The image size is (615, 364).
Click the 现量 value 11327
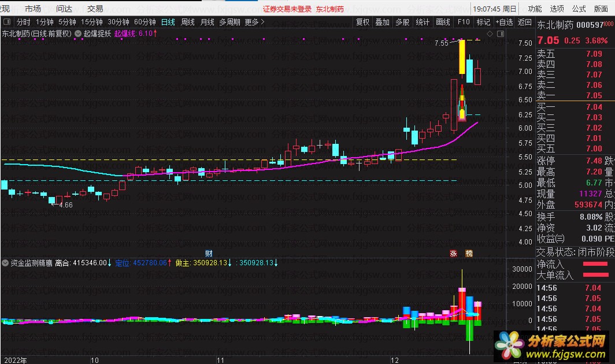point(590,194)
